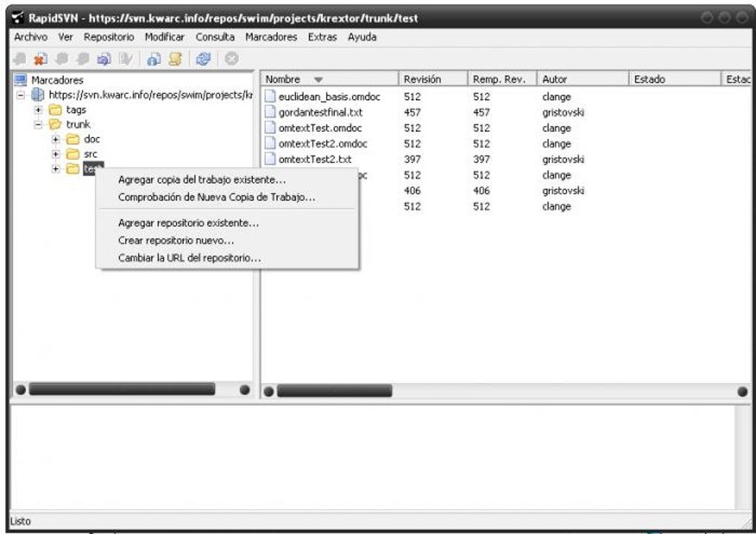Image resolution: width=756 pixels, height=534 pixels.
Task: Click the file icon for omtextTest.omdoc
Action: tap(270, 127)
